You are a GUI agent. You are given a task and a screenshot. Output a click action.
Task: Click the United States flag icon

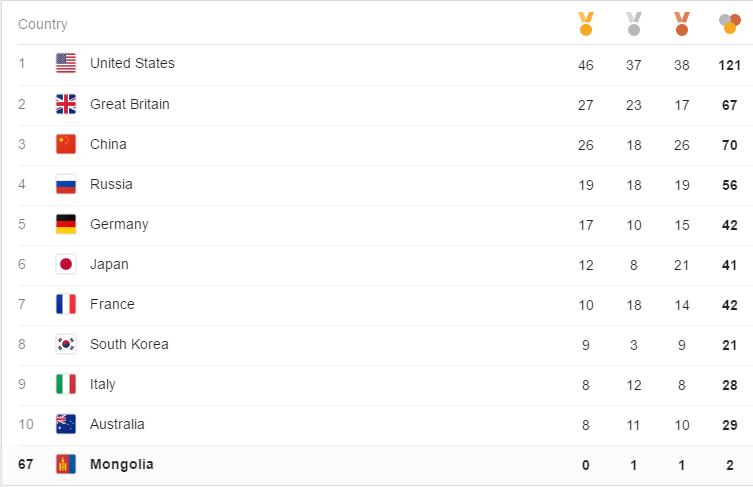tap(66, 63)
